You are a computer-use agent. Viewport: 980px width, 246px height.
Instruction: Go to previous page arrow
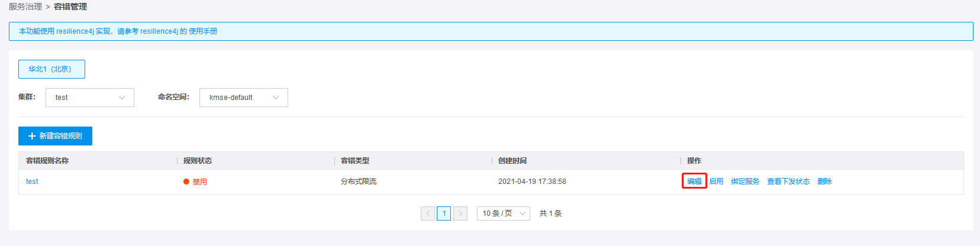(x=428, y=213)
